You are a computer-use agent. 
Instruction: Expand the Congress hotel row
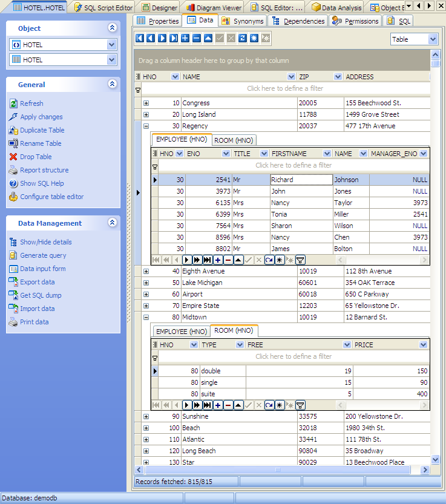pyautogui.click(x=146, y=103)
